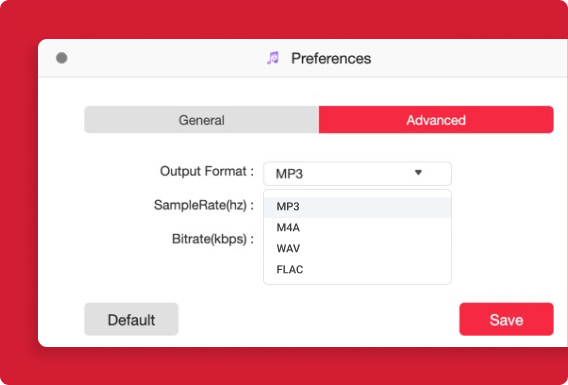The width and height of the screenshot is (568, 385).
Task: Select the Advanced tab
Action: [x=436, y=120]
